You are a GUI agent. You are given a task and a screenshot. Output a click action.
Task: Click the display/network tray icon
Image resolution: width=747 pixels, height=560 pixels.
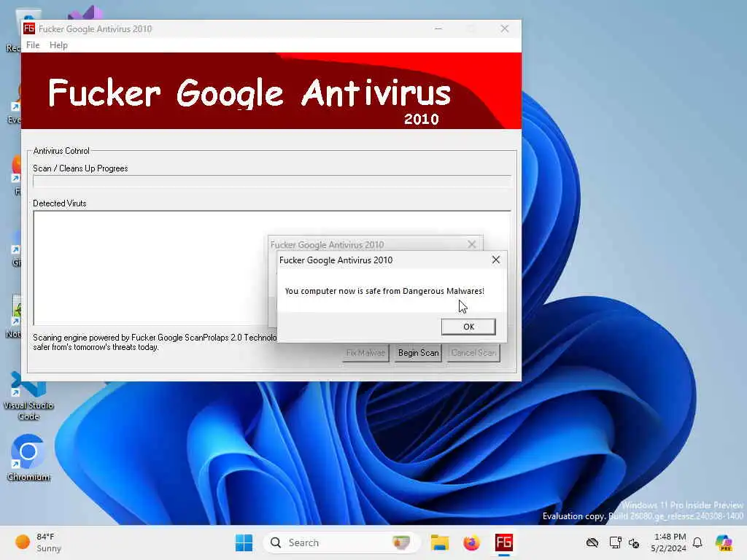coord(615,542)
